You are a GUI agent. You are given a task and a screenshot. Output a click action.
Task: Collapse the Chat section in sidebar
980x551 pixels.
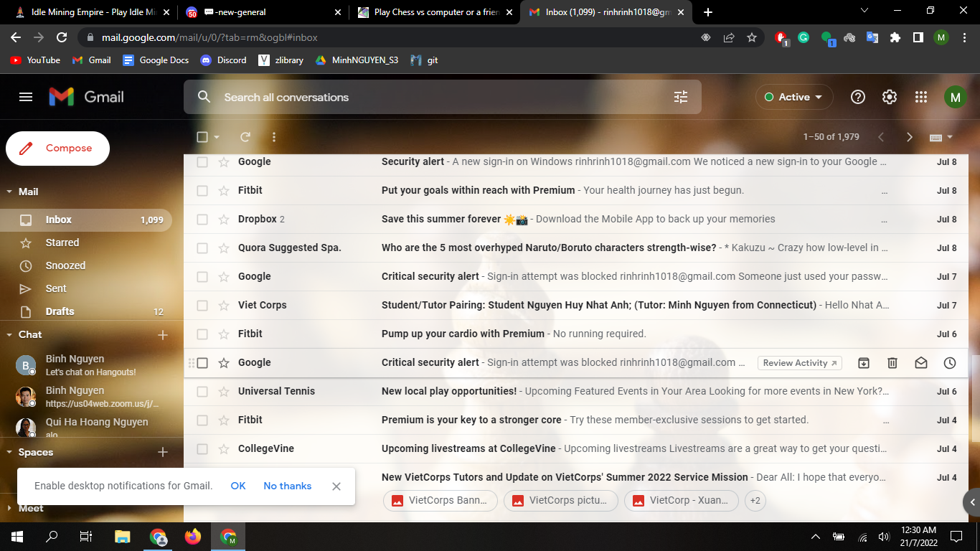pyautogui.click(x=9, y=334)
